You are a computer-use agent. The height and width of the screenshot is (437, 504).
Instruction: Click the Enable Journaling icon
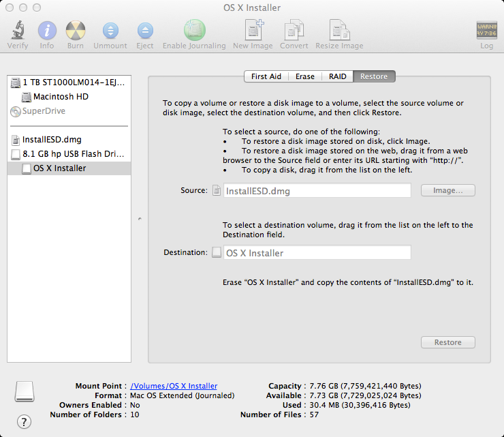coord(195,30)
